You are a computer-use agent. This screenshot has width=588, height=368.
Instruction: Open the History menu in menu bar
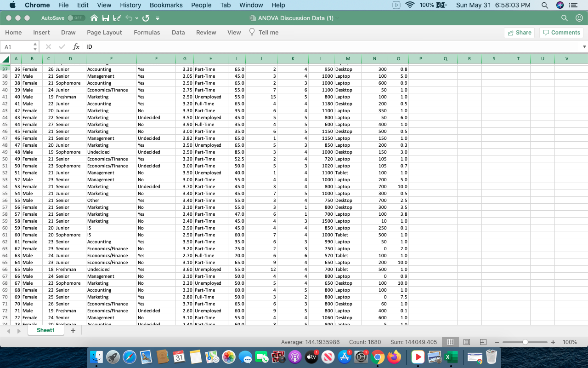130,5
